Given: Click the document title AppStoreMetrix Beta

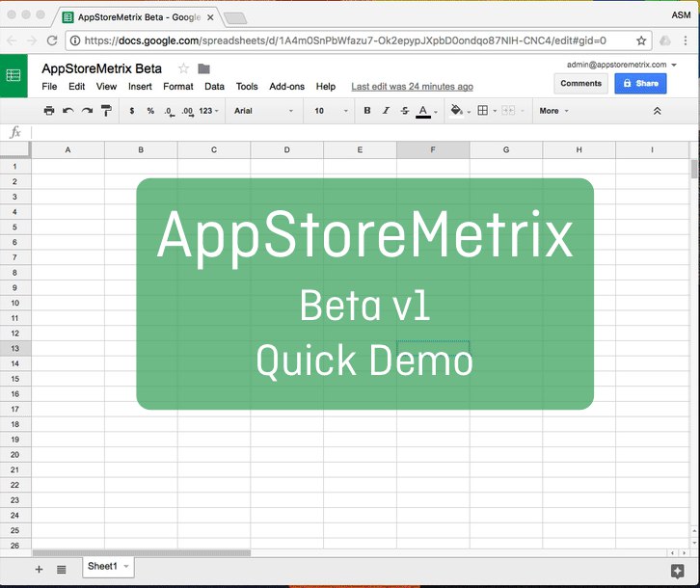Looking at the screenshot, I should [x=102, y=68].
